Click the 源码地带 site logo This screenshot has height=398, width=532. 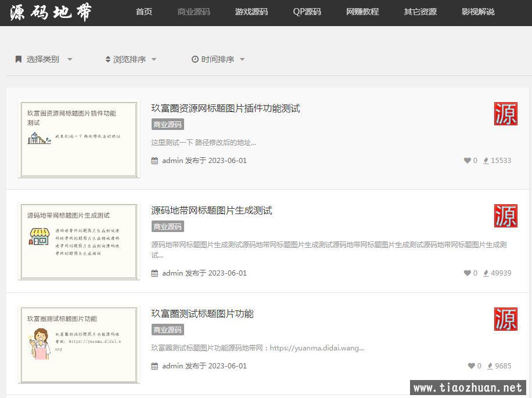pyautogui.click(x=51, y=12)
